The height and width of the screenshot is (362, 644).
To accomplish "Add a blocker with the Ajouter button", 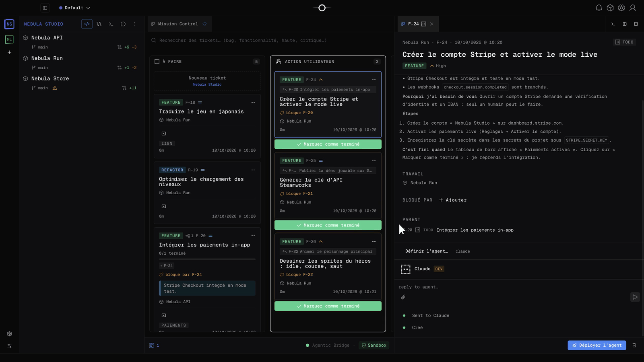I will (x=453, y=200).
